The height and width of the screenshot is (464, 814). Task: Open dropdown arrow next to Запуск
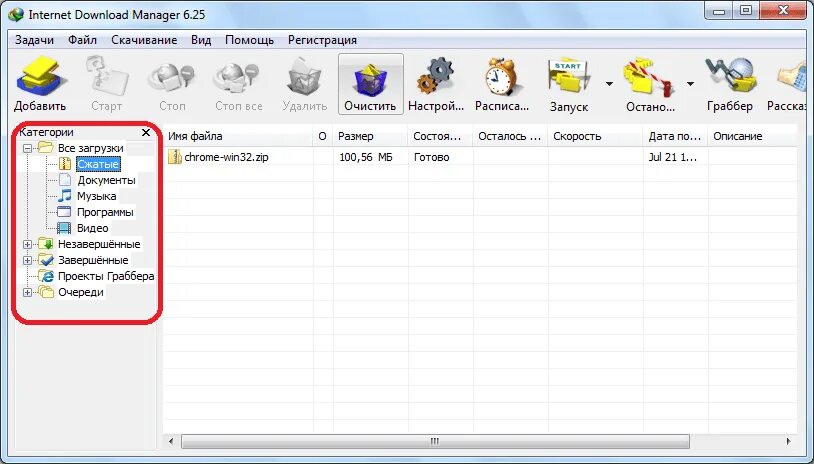tap(609, 84)
